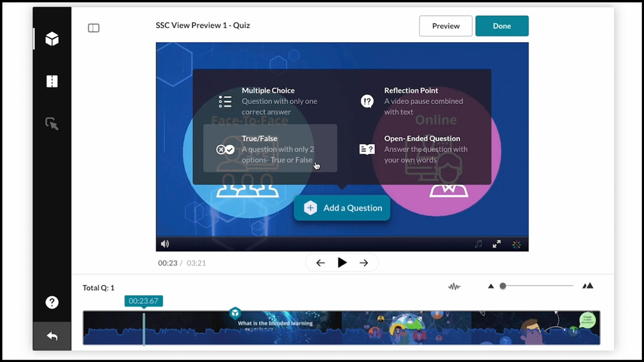Open the Quiz tab cube icon
Image resolution: width=644 pixels, height=362 pixels.
coord(52,39)
